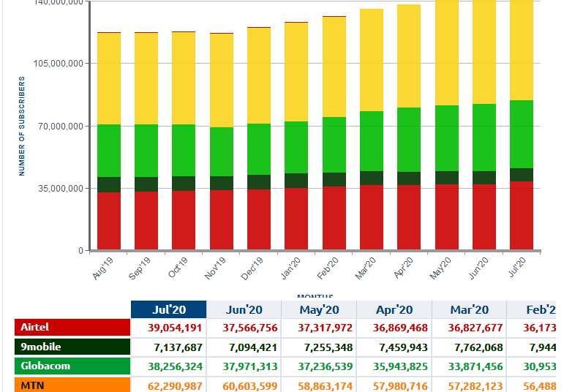Click the MTN row label
The width and height of the screenshot is (564, 392).
click(72, 385)
